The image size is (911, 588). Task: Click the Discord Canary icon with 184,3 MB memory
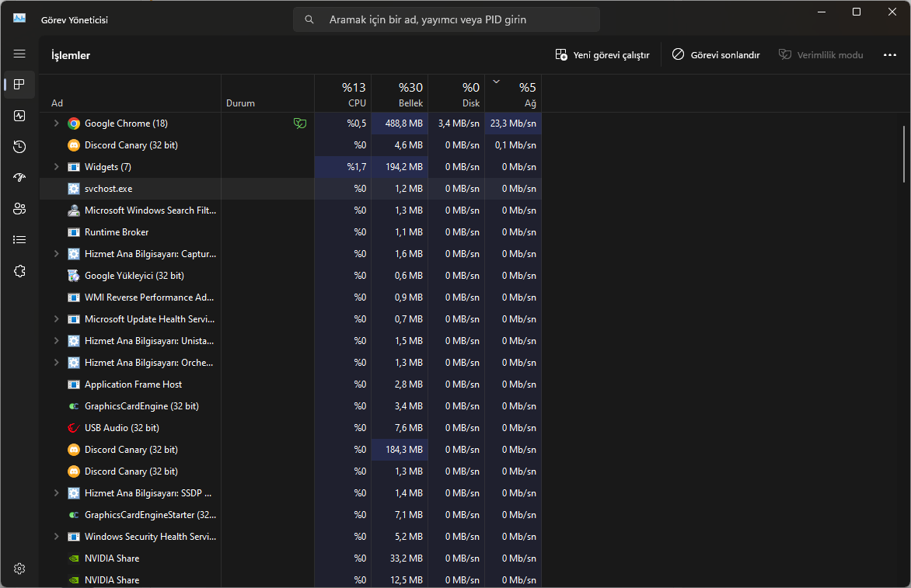(x=74, y=450)
